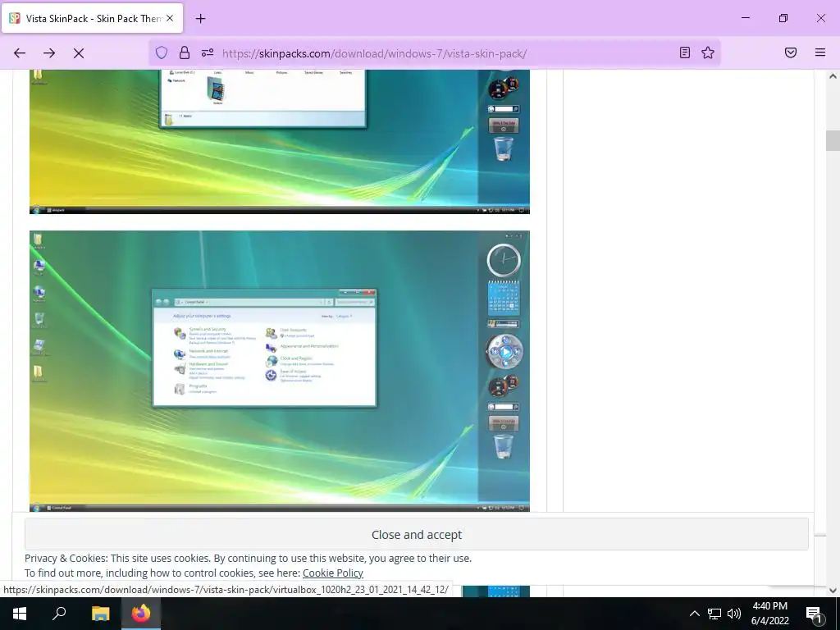The height and width of the screenshot is (630, 840).
Task: Restore down the Firefox window
Action: click(783, 18)
